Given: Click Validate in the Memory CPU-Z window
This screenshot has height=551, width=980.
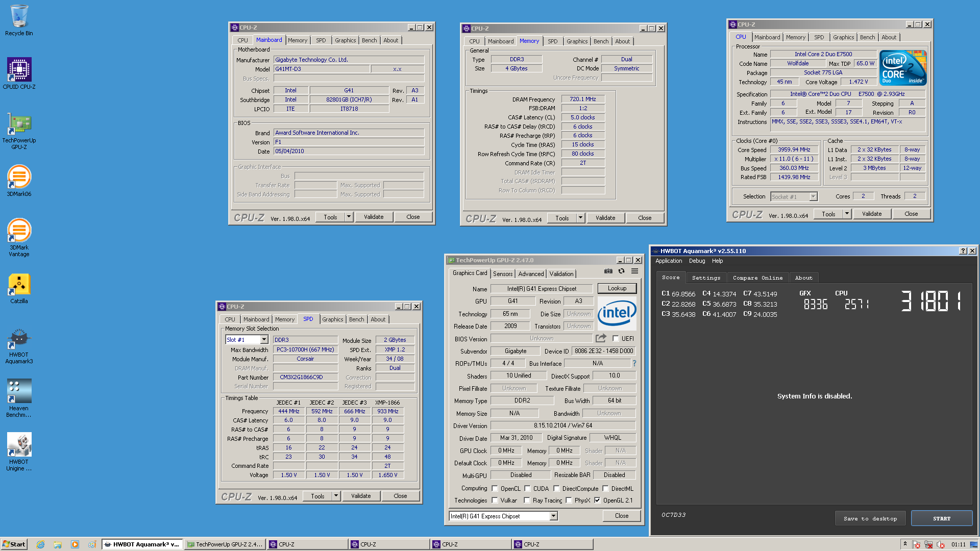Looking at the screenshot, I should tap(605, 218).
